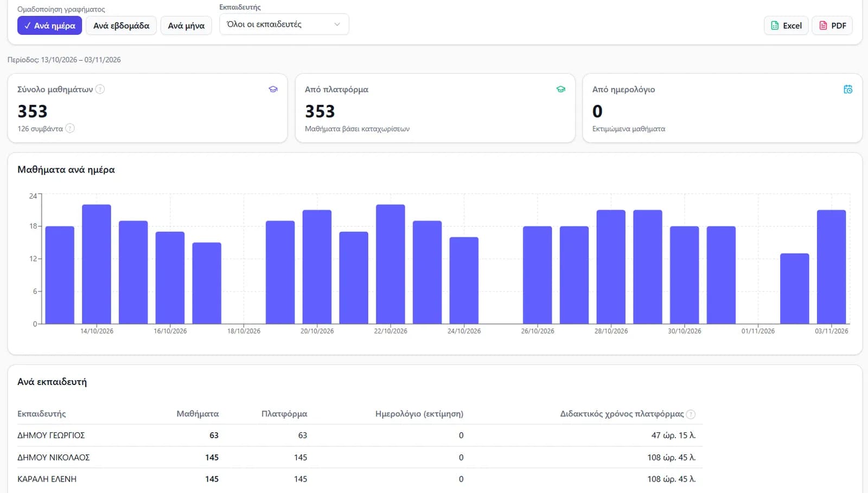Export the report to Excel
Viewport: 868px width, 493px height.
coord(786,26)
